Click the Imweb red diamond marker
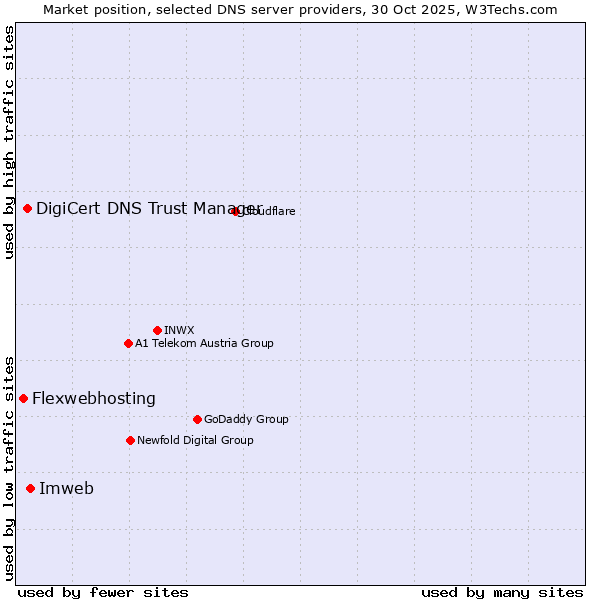Viewport: 600px width, 600px height. coord(31,488)
